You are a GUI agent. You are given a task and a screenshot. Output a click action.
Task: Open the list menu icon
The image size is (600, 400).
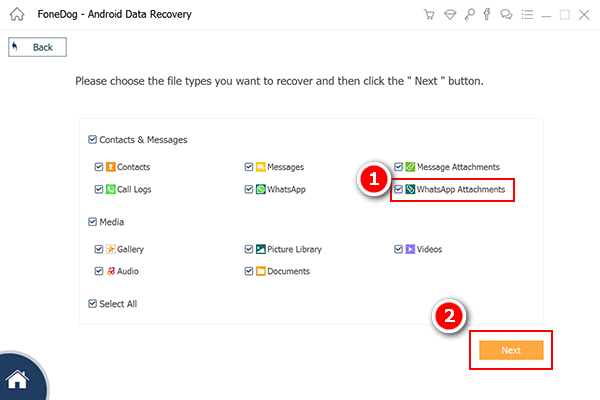(x=527, y=15)
